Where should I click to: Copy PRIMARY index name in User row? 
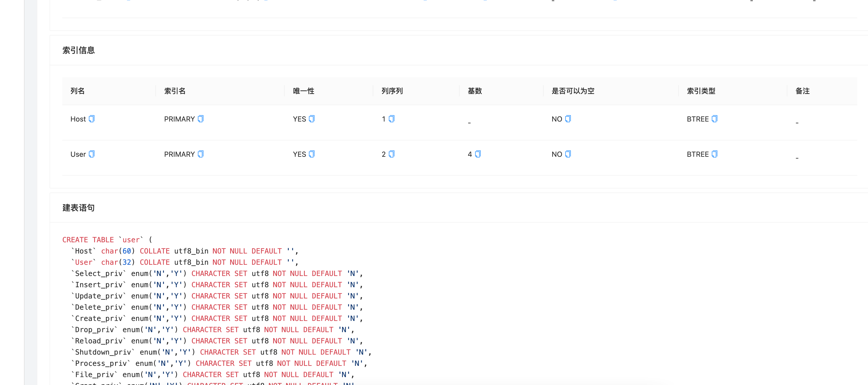click(201, 154)
